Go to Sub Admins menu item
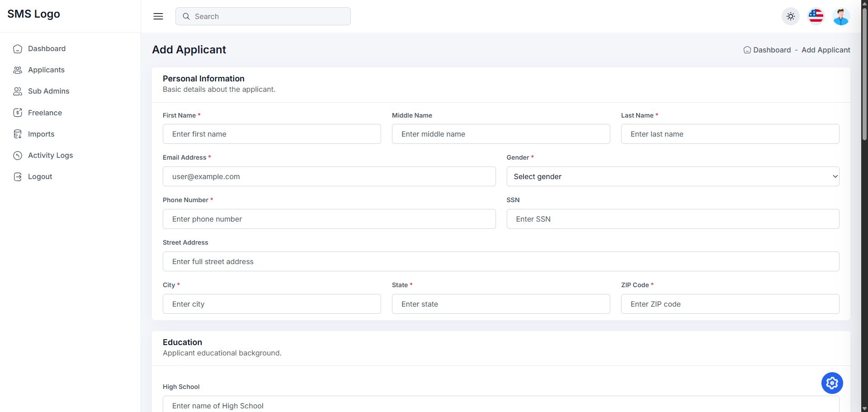This screenshot has height=412, width=868. click(48, 91)
